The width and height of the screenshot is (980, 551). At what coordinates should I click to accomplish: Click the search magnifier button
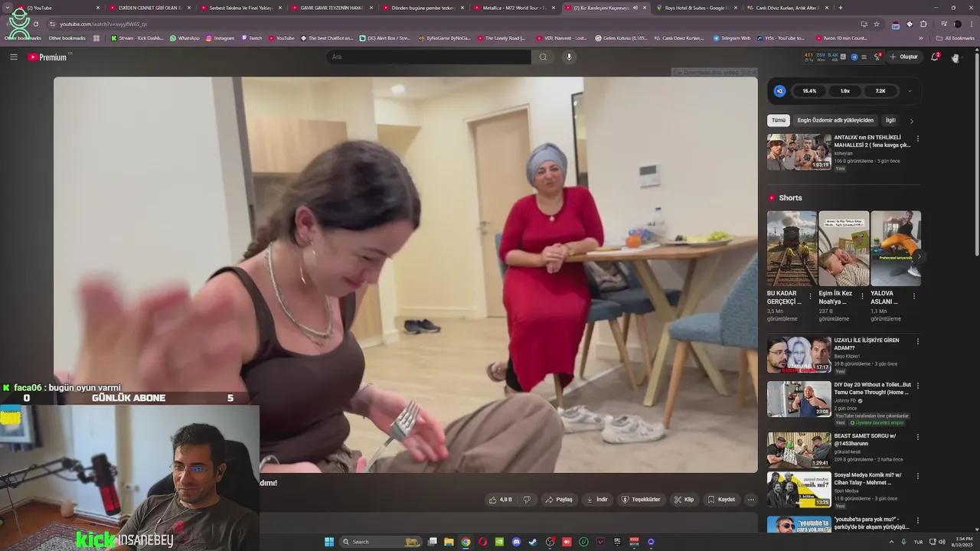click(x=543, y=57)
